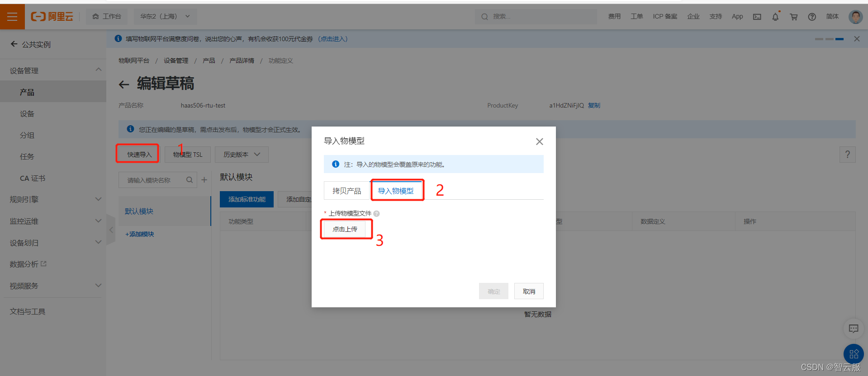The image size is (868, 376).
Task: Expand the 华东2（上海）region dropdown
Action: coord(165,16)
